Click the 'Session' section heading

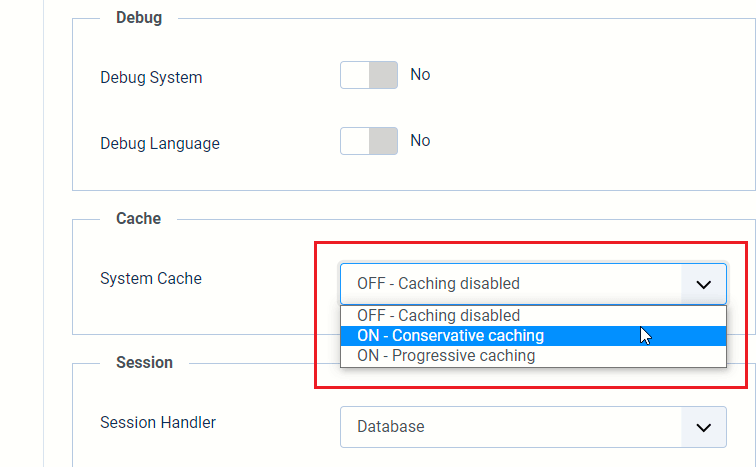(144, 362)
